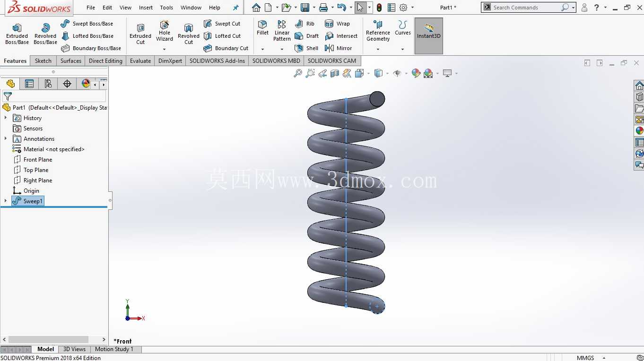Click the Save toolbar icon
This screenshot has height=361, width=644.
[x=305, y=8]
